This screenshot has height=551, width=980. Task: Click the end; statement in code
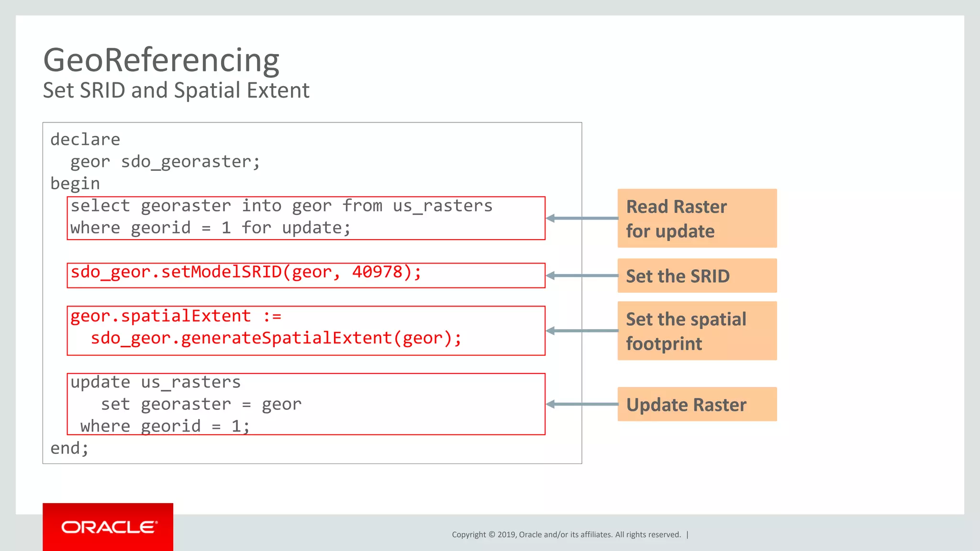tap(69, 448)
